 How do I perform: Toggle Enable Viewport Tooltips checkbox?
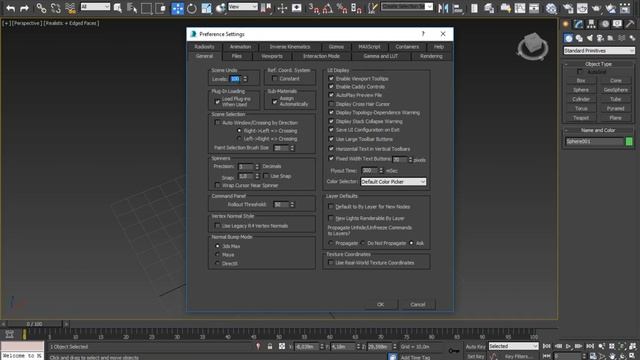(331, 78)
